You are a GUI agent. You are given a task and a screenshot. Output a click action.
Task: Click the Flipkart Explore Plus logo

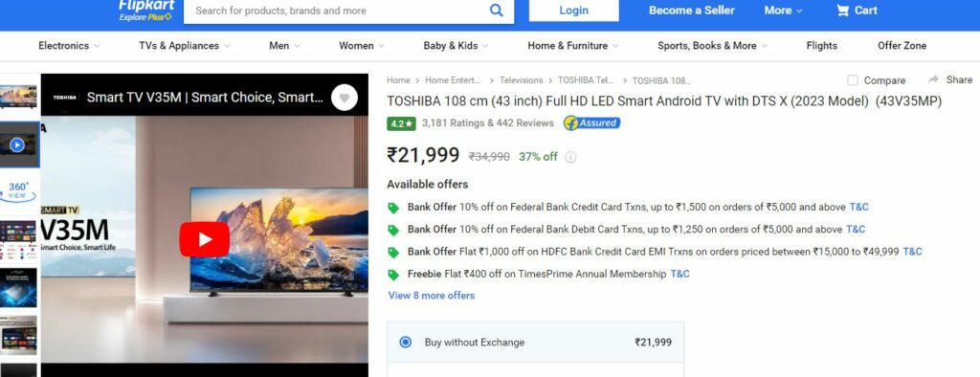pos(145,11)
